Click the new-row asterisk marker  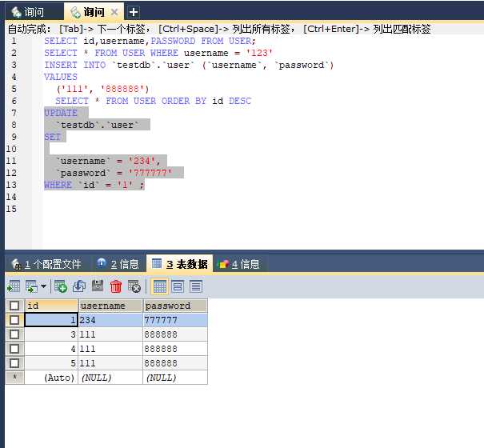tap(14, 378)
